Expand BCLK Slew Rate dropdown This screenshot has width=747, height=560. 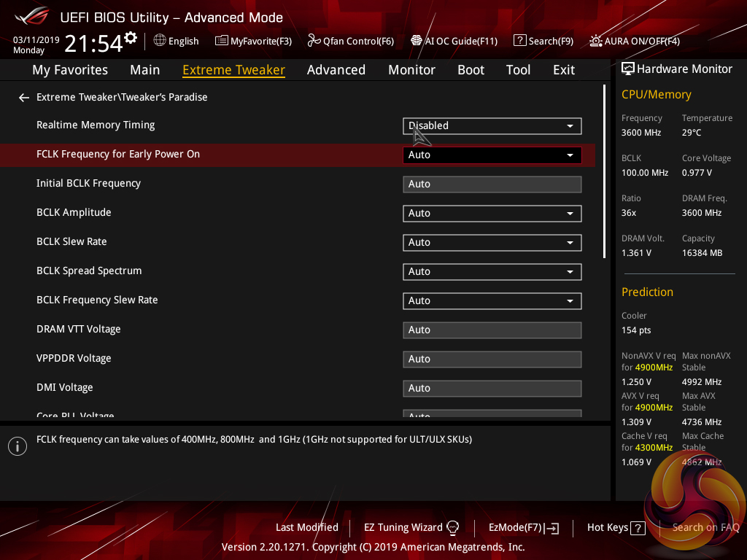492,242
